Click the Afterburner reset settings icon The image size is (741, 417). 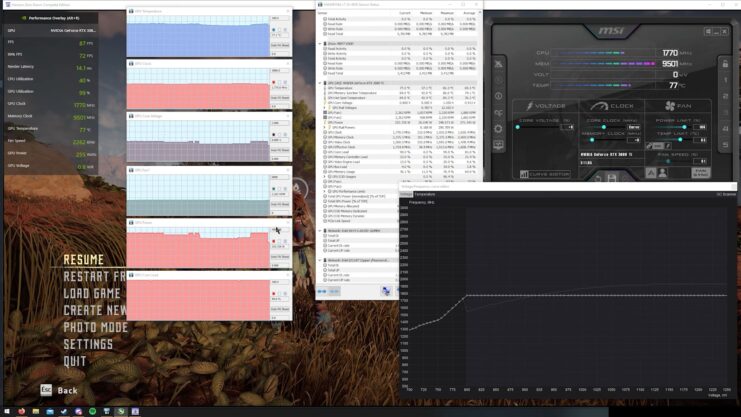pos(598,178)
